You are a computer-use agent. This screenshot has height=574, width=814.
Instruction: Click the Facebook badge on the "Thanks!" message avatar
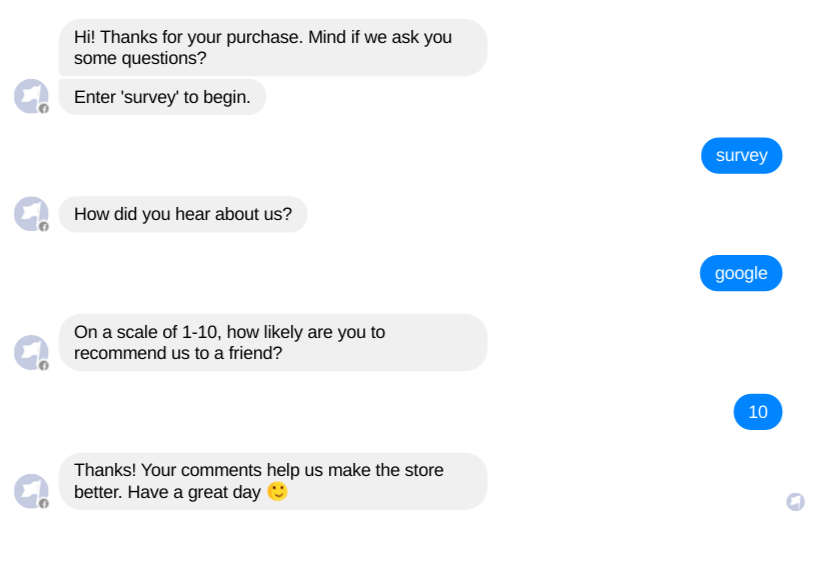44,503
